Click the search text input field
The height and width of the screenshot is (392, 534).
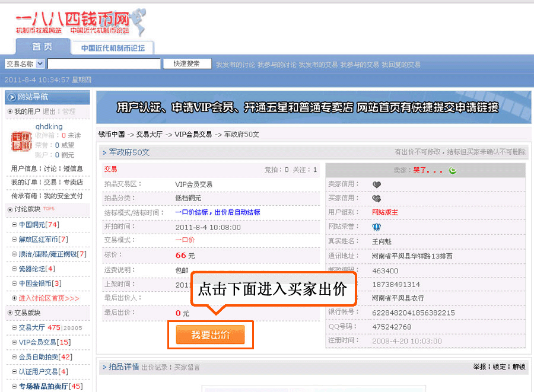[x=104, y=64]
